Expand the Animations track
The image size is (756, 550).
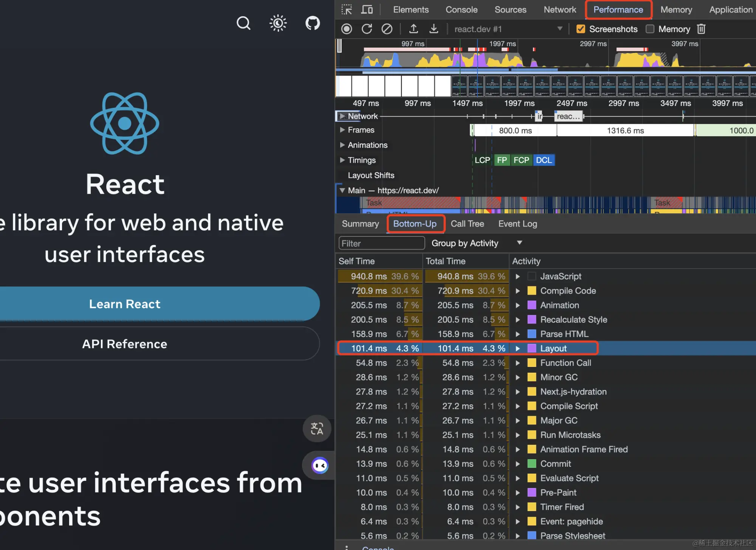point(342,145)
